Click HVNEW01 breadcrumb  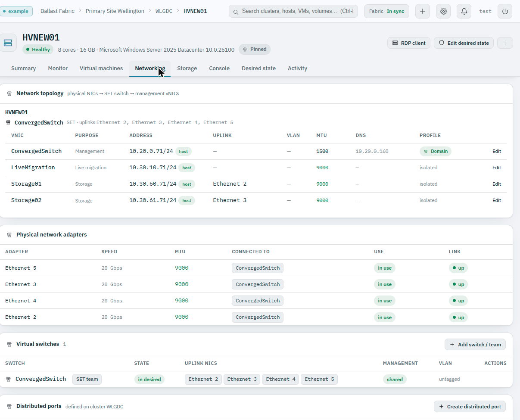pos(195,11)
